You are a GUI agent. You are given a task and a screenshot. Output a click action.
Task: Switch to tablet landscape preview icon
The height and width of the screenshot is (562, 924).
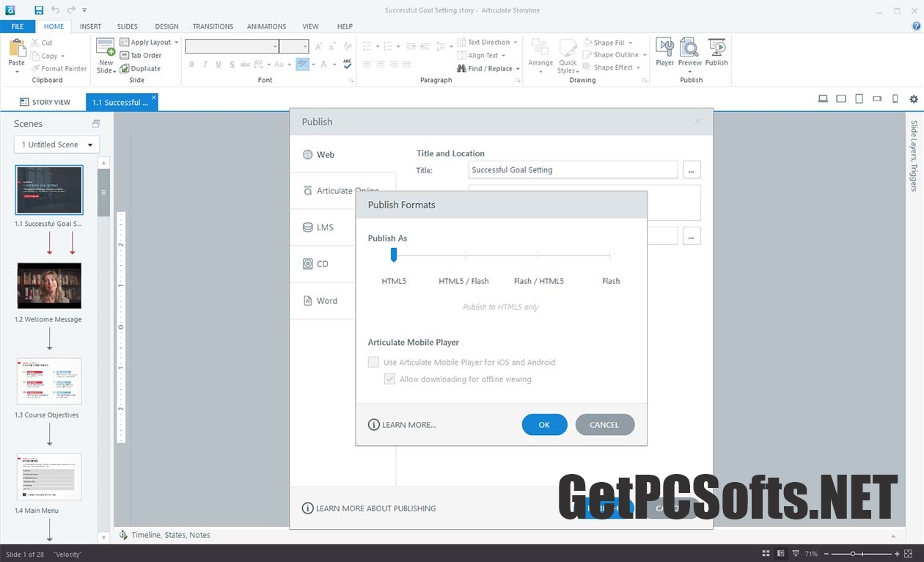pyautogui.click(x=841, y=99)
